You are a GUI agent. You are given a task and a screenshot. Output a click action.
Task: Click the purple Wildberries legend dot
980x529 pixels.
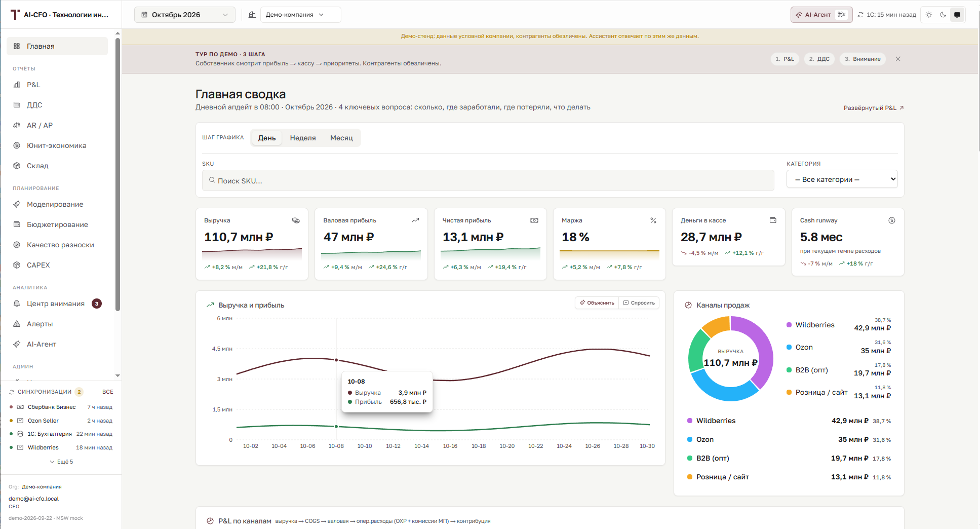tap(789, 325)
